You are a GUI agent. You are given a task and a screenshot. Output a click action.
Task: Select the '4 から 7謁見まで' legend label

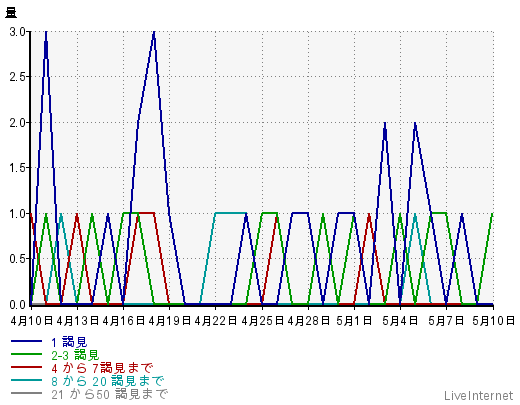click(x=102, y=368)
